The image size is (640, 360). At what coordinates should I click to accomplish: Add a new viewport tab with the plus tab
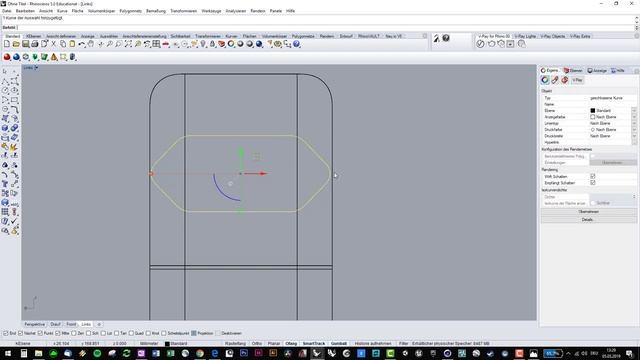99,324
